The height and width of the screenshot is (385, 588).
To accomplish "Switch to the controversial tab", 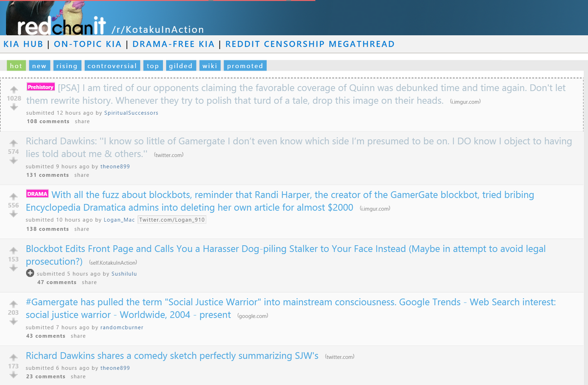I will click(x=112, y=66).
